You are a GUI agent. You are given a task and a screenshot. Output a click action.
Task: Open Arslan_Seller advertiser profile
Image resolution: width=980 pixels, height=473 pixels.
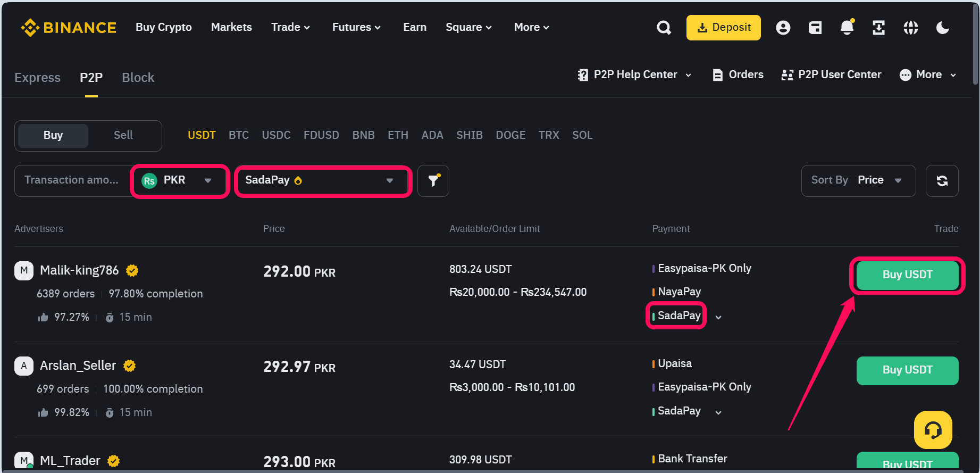[x=78, y=366]
